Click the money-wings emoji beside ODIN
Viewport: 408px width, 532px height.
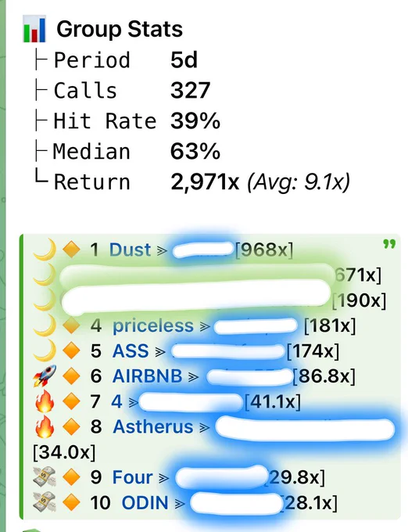pyautogui.click(x=45, y=502)
